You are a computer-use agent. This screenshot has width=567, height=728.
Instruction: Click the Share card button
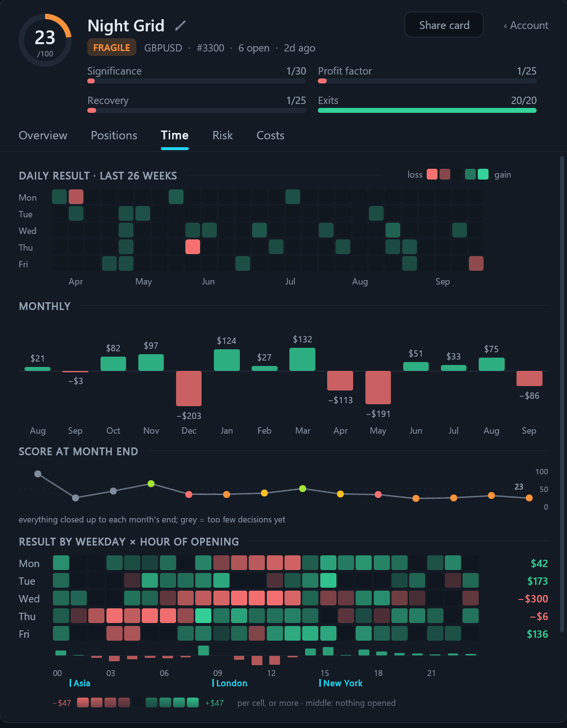pos(444,25)
